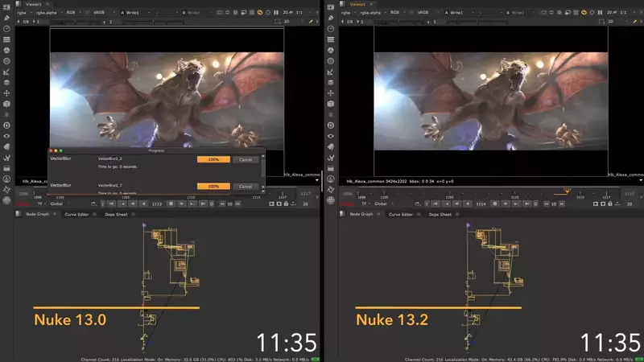644x362 pixels.
Task: Cancel the VectorBlur2_7 progress task
Action: pos(246,187)
